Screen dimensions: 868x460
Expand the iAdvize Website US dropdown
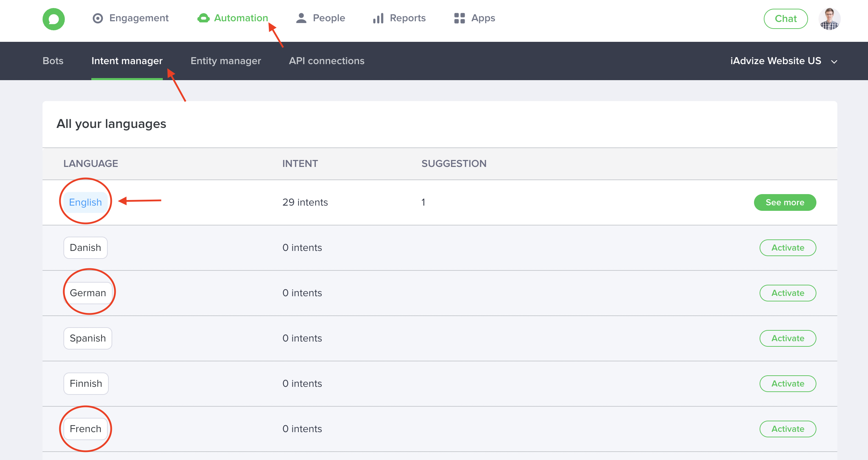[x=784, y=61]
